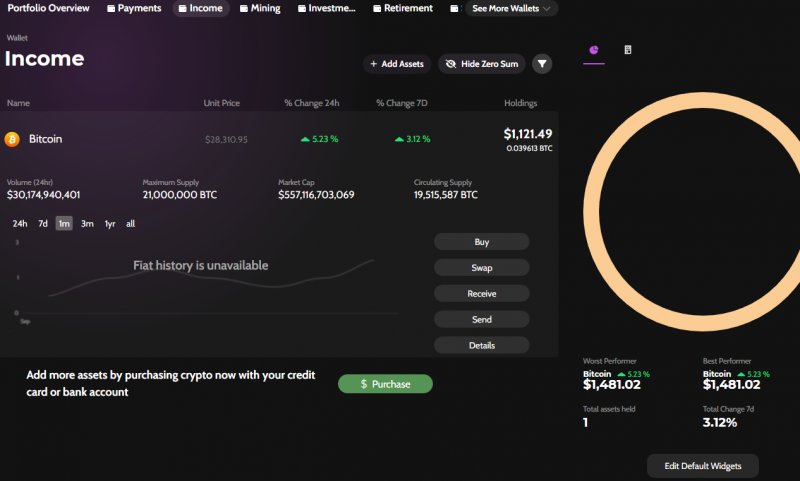Sort by the Holdings column header

tap(520, 103)
